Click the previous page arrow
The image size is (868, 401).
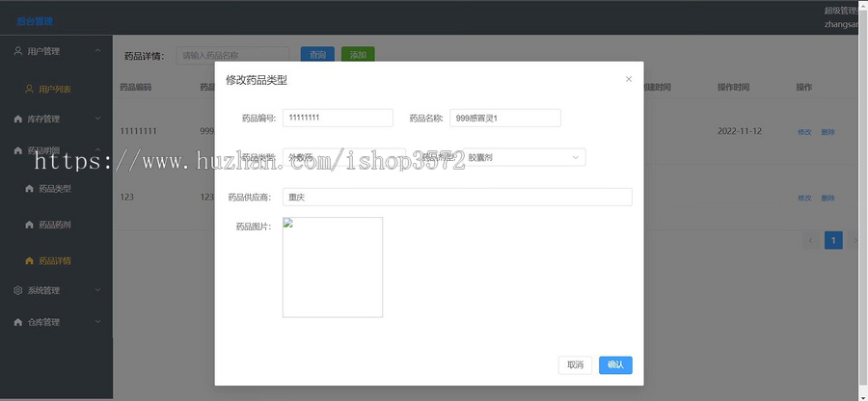point(811,240)
